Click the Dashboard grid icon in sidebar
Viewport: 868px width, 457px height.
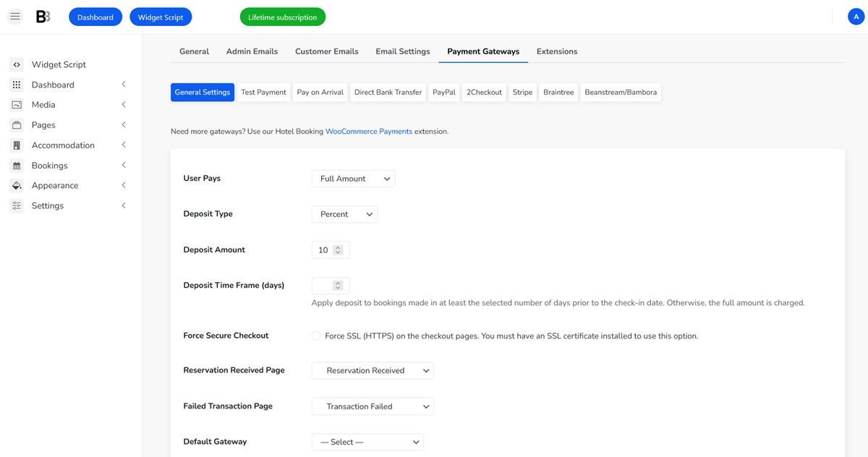(17, 85)
